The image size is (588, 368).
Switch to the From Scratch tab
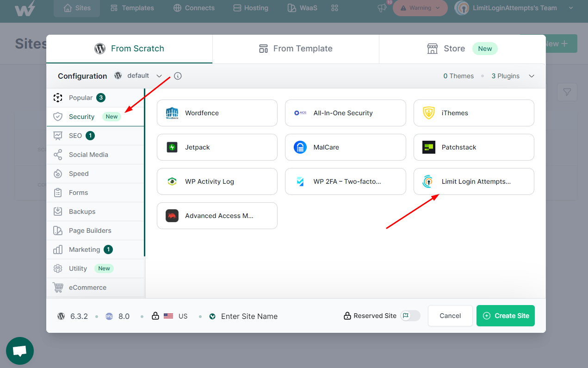[129, 49]
